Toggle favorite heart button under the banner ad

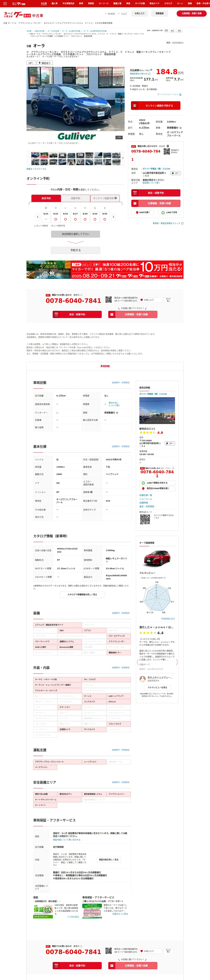tap(150, 300)
